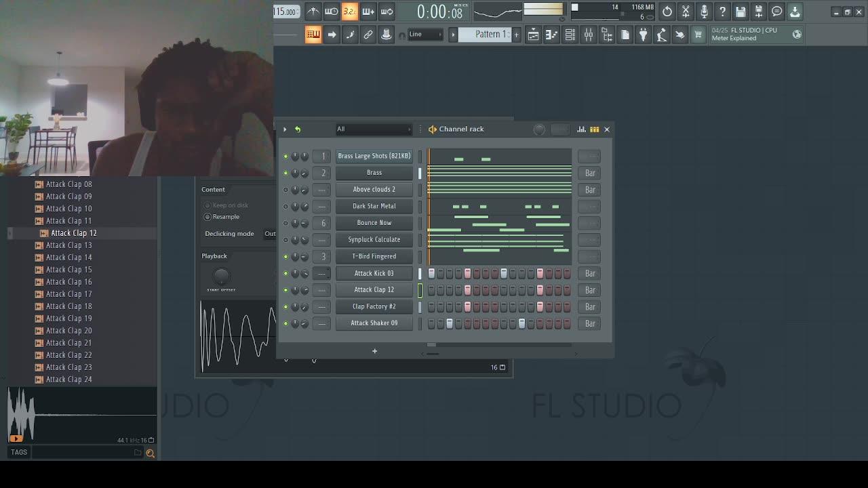Open the Browser view icon

pyautogui.click(x=607, y=35)
